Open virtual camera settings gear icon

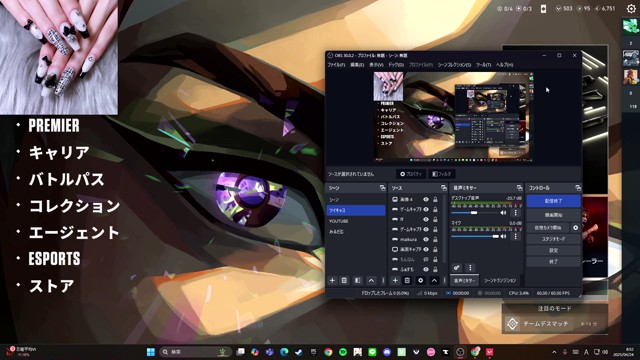[576, 228]
